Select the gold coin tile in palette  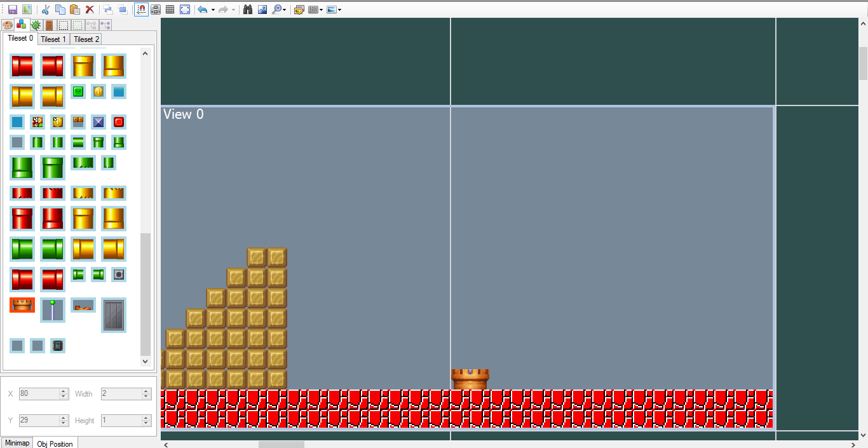coord(98,92)
